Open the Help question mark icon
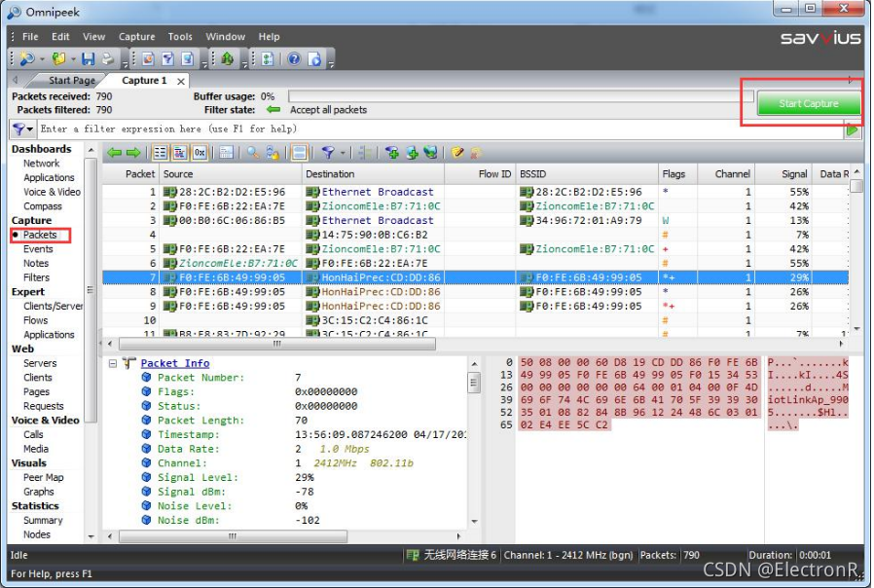This screenshot has width=874, height=588. tap(294, 58)
